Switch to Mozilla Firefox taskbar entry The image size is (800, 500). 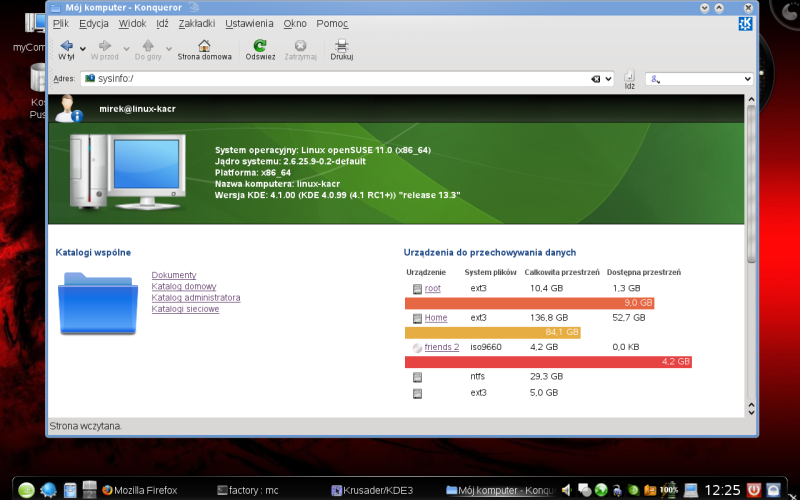[140, 491]
